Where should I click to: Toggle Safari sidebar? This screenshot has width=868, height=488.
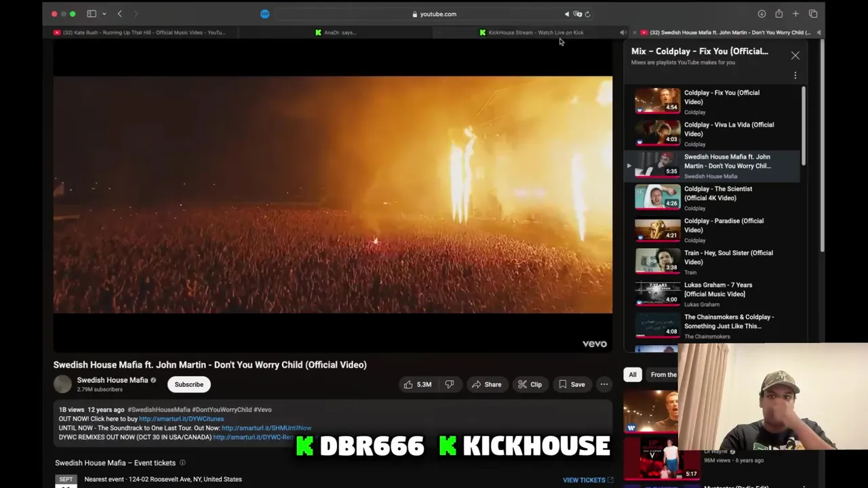pyautogui.click(x=92, y=14)
